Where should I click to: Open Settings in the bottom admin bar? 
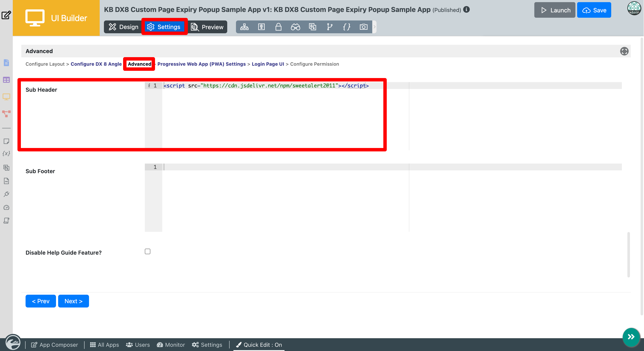207,345
